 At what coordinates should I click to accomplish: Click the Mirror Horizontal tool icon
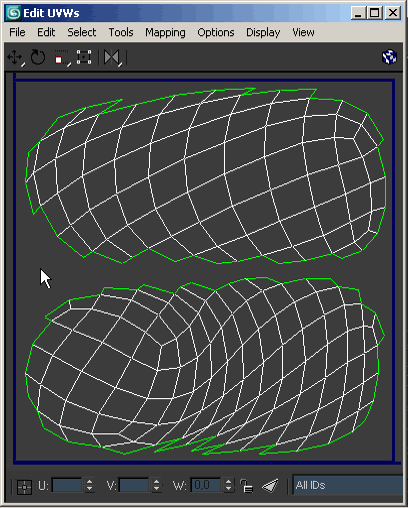pyautogui.click(x=111, y=57)
